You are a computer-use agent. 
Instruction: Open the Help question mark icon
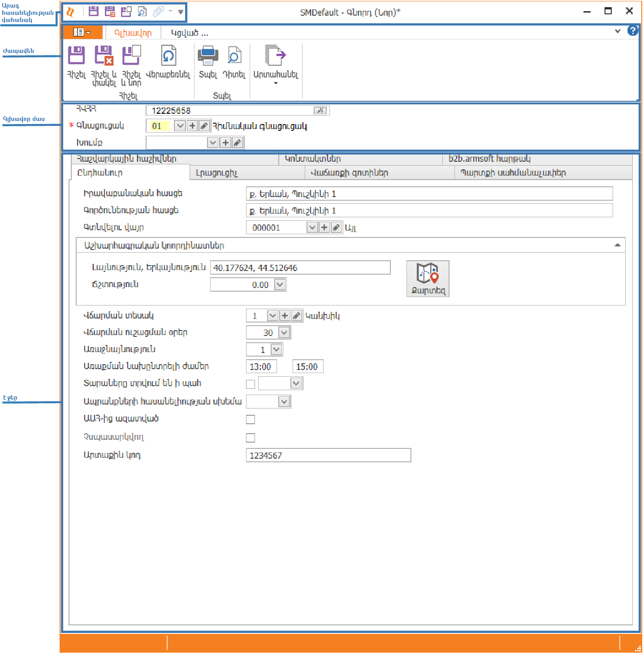(632, 31)
